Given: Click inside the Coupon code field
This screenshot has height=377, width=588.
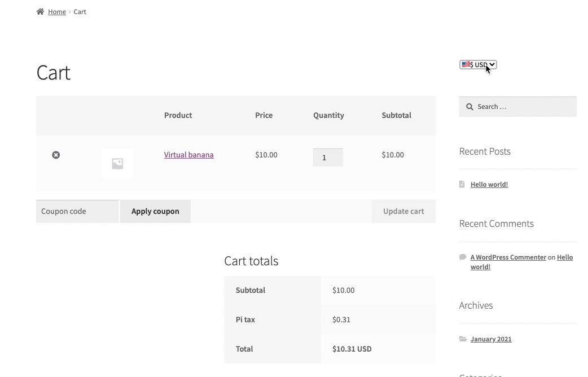Looking at the screenshot, I should pos(77,211).
